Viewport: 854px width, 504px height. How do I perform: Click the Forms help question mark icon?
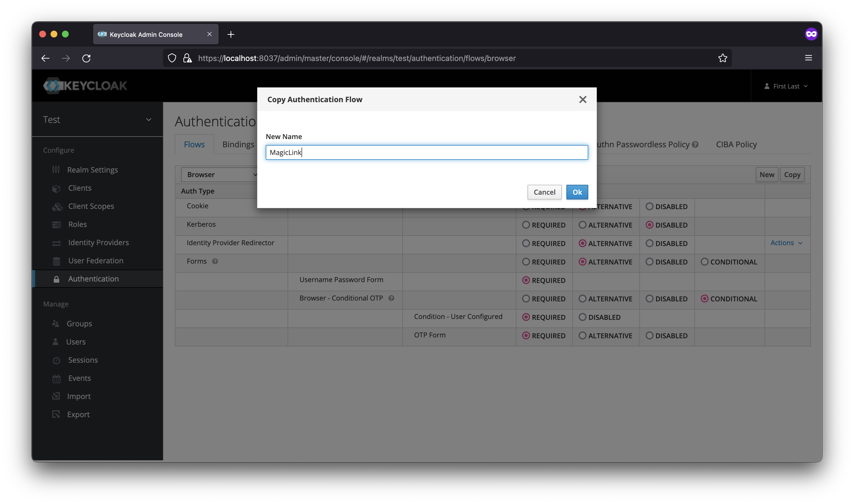(x=215, y=261)
